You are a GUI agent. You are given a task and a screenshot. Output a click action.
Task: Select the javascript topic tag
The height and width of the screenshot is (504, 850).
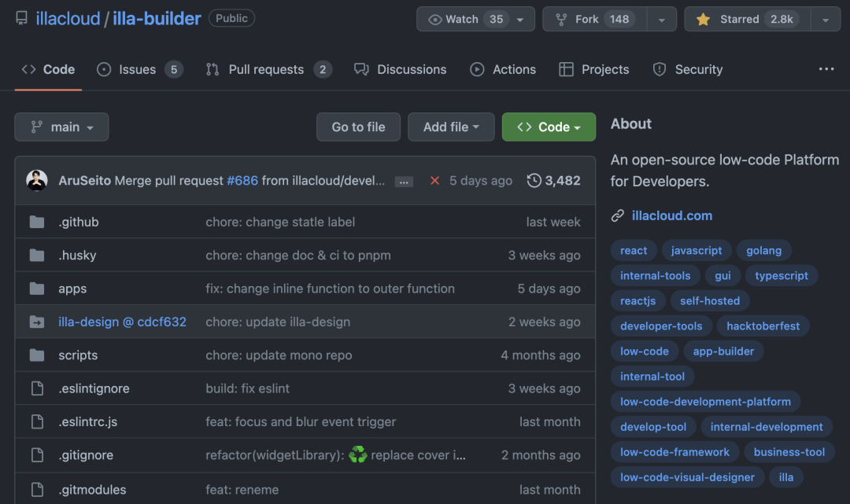pos(697,250)
